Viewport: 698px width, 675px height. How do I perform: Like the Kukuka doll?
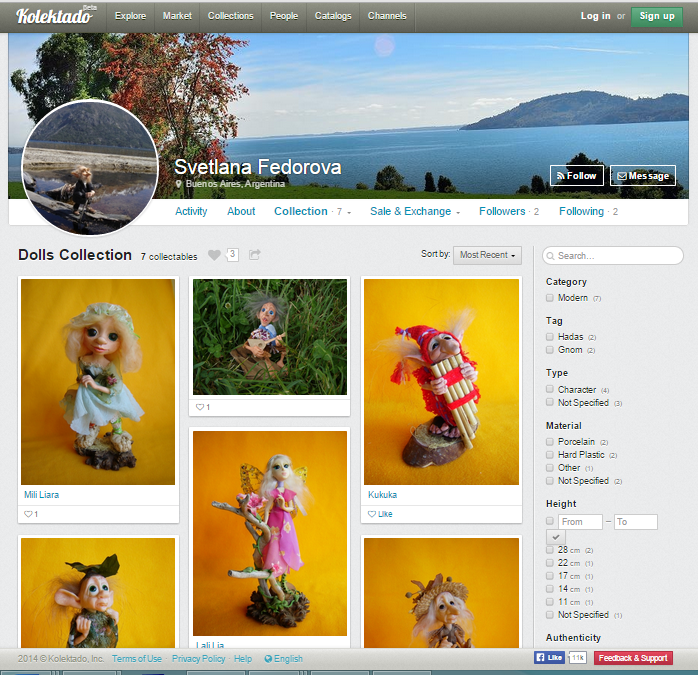point(380,514)
